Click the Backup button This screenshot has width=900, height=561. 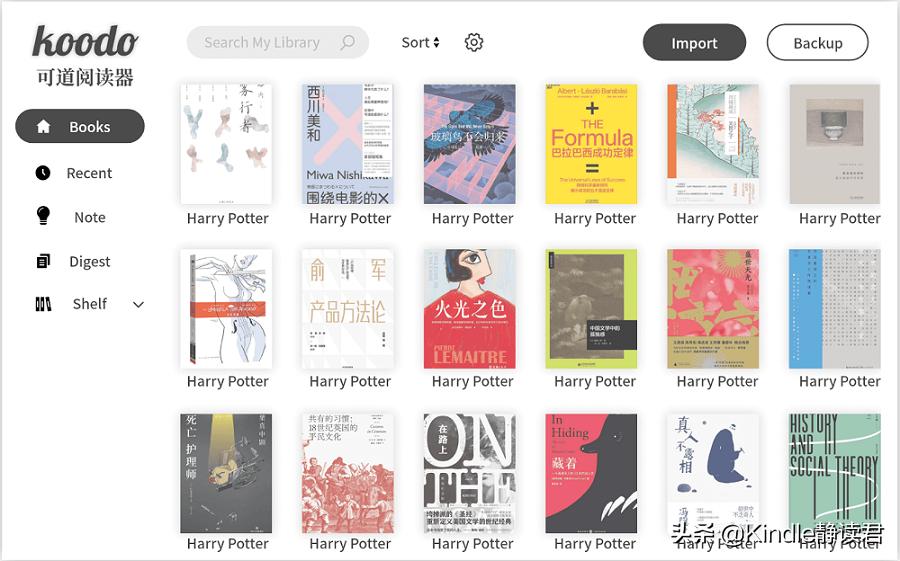(x=817, y=42)
